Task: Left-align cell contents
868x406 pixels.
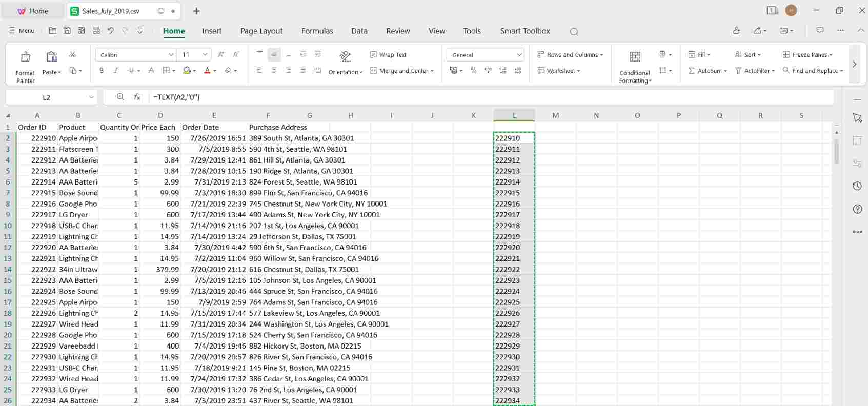Action: [x=259, y=70]
